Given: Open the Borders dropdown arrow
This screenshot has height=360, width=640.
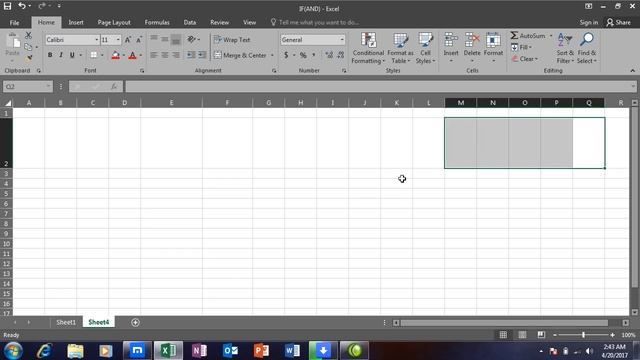Looking at the screenshot, I should [x=102, y=55].
